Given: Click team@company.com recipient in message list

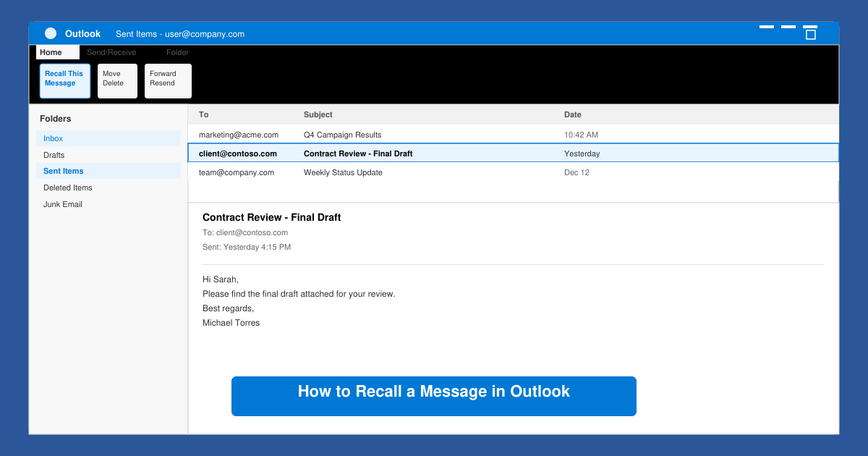Looking at the screenshot, I should click(237, 172).
